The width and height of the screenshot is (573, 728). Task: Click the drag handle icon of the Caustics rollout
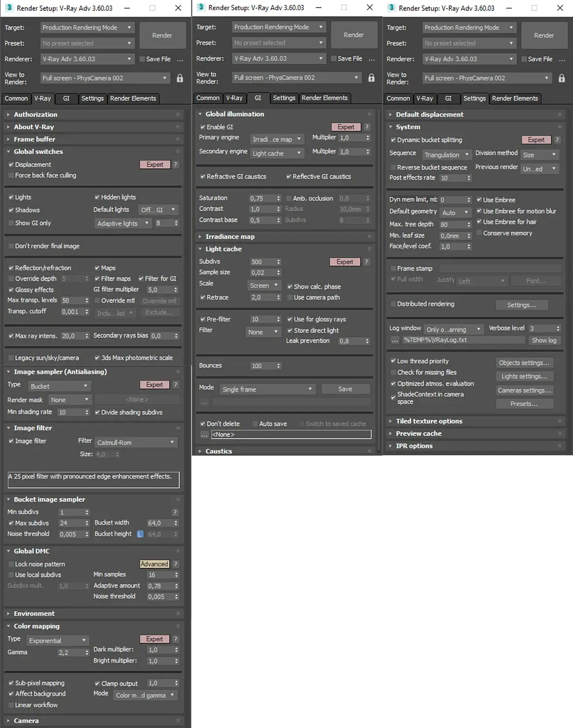coord(369,451)
